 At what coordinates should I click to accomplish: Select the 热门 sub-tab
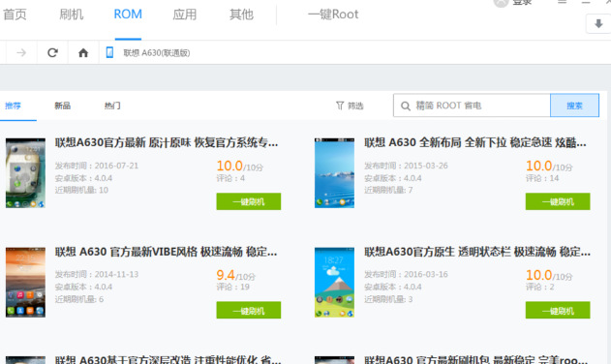pyautogui.click(x=112, y=106)
